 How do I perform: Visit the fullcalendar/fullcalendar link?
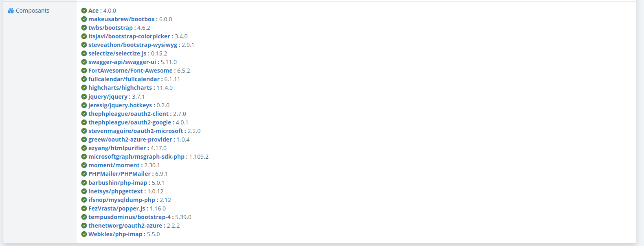[124, 79]
